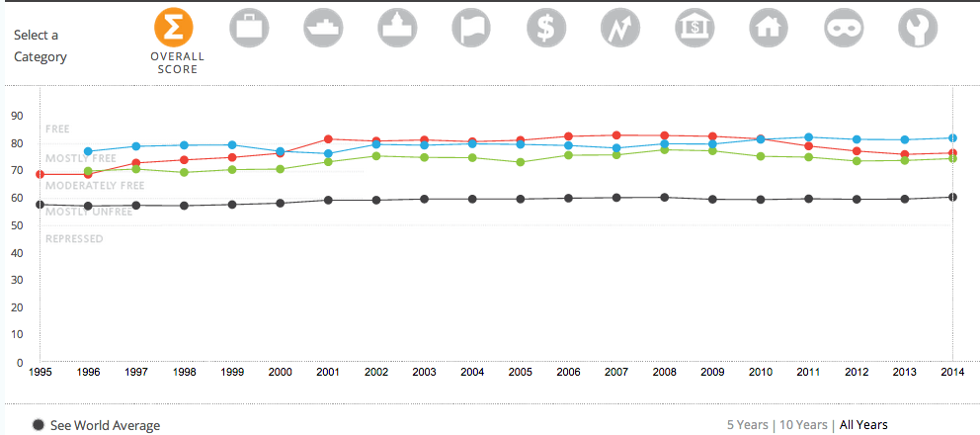Viewport: 980px width, 435px height.
Task: Click the red data point at 2007
Action: click(x=616, y=135)
